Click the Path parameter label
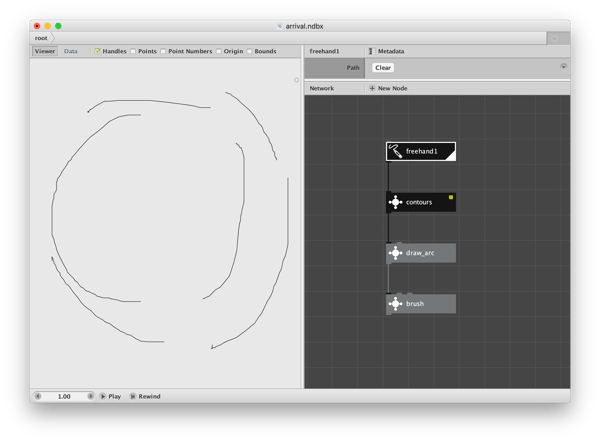Screen dimensions: 600x442 point(353,68)
